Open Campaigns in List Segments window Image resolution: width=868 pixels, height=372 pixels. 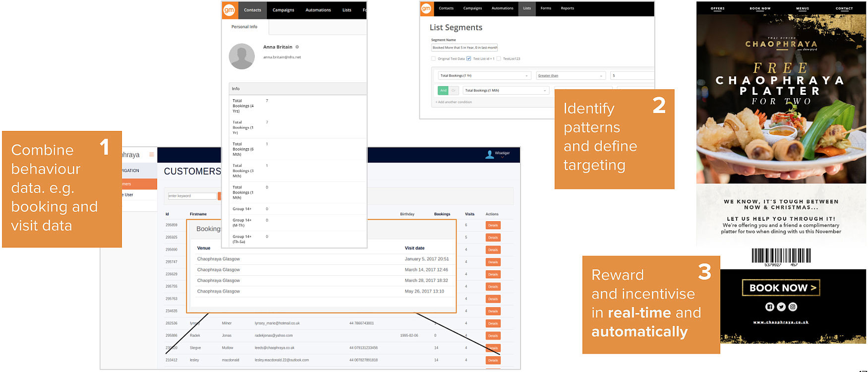(x=472, y=8)
